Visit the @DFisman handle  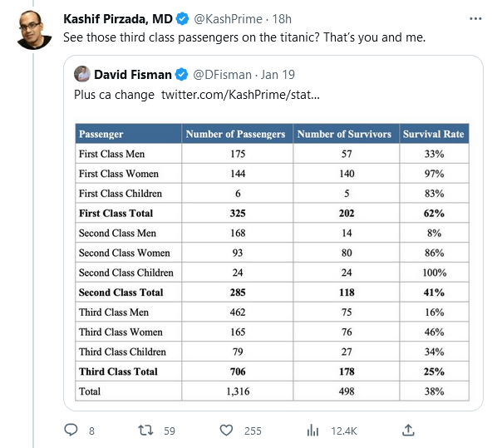tap(222, 75)
